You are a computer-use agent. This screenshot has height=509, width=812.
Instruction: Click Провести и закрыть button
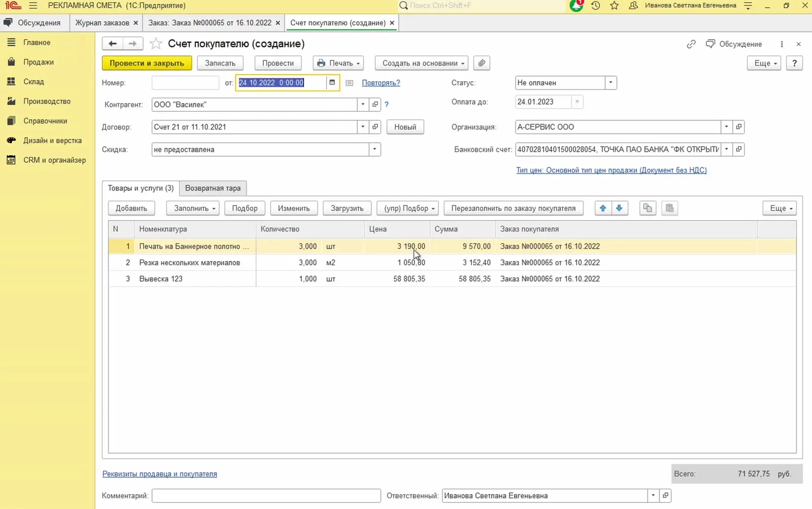[x=147, y=63]
